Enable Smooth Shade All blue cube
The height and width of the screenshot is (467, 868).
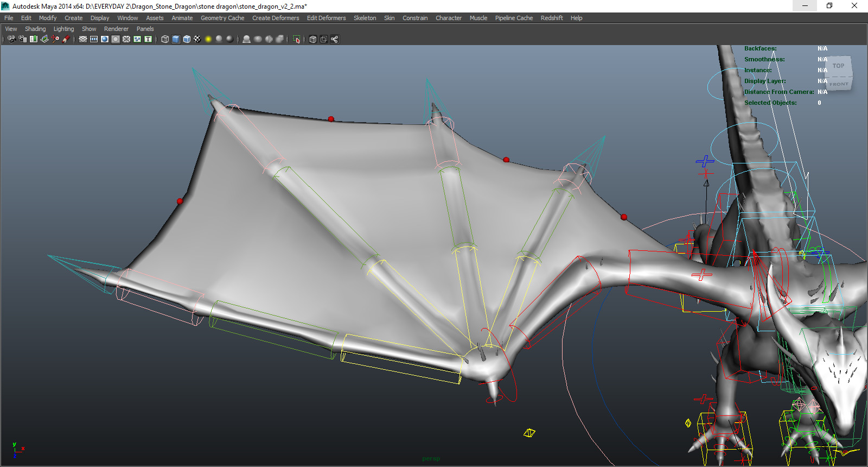176,39
